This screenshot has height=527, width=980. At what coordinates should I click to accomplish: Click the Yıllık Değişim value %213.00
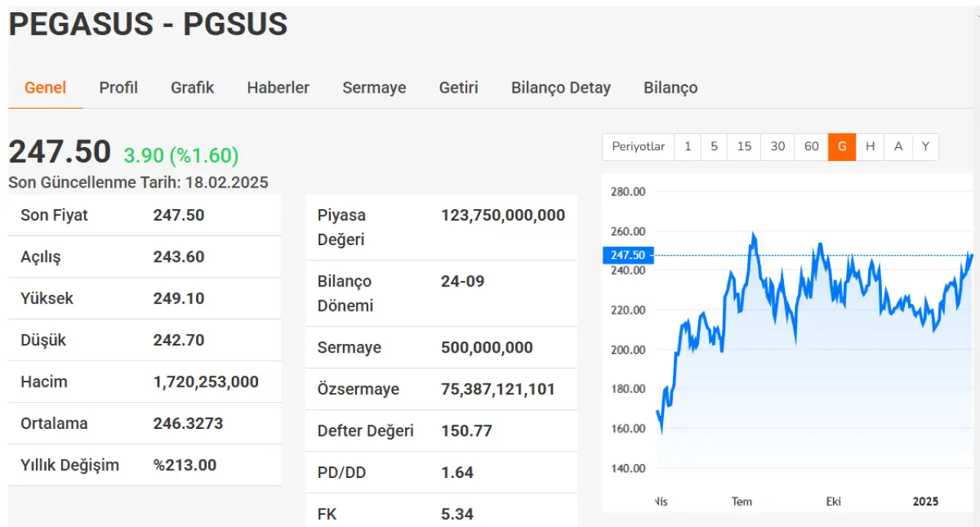click(185, 465)
